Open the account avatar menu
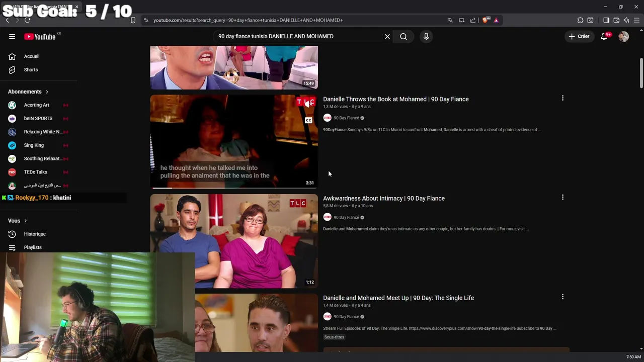 (x=623, y=36)
